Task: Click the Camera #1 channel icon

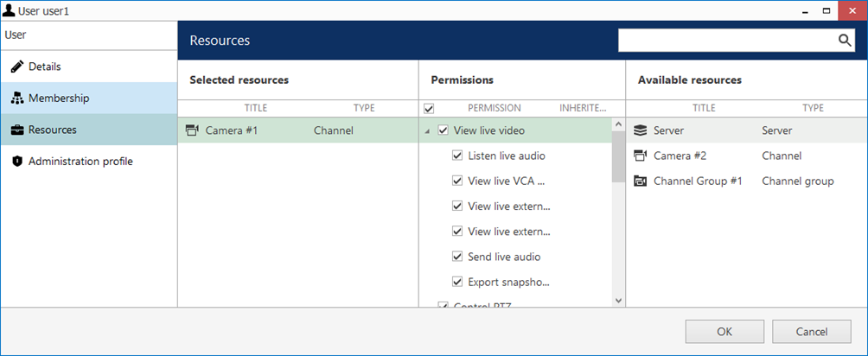Action: coord(192,131)
